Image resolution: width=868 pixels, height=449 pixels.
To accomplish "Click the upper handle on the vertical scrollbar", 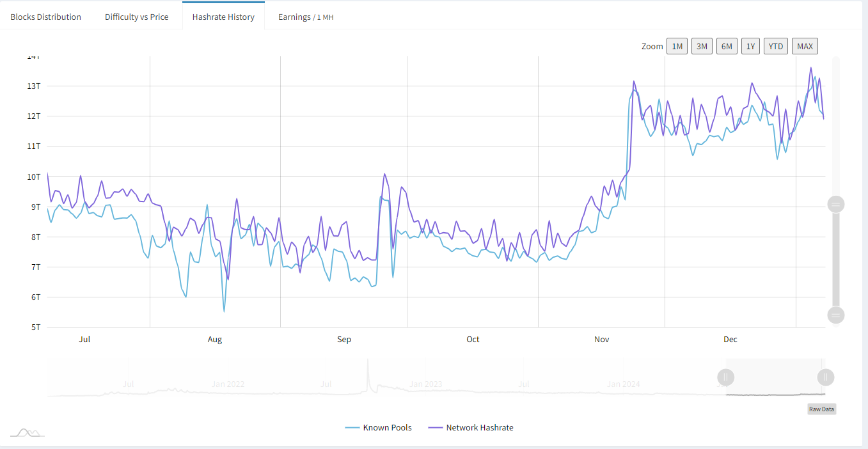I will click(836, 203).
